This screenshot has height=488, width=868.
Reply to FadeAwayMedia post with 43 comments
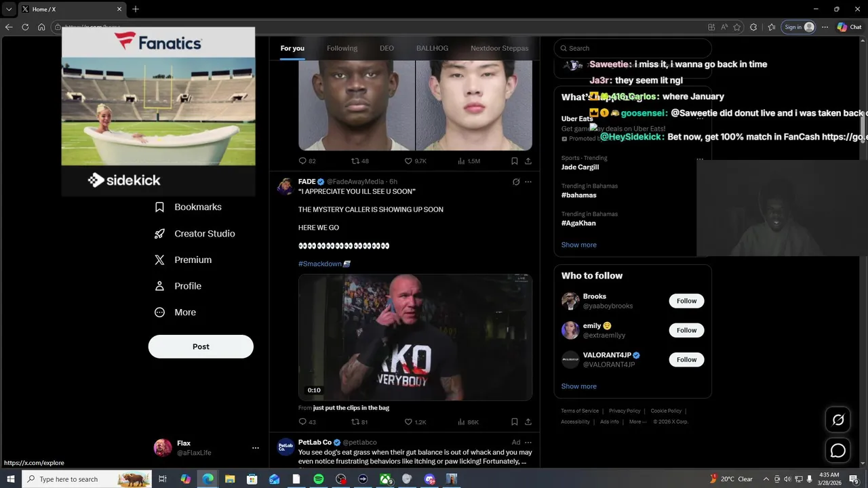[307, 422]
